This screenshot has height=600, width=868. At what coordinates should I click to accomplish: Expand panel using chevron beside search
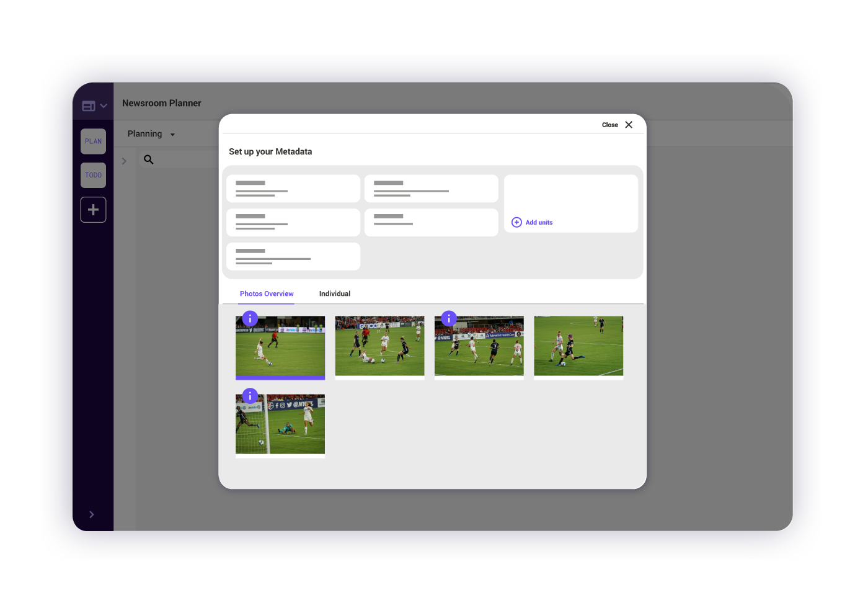pyautogui.click(x=124, y=161)
